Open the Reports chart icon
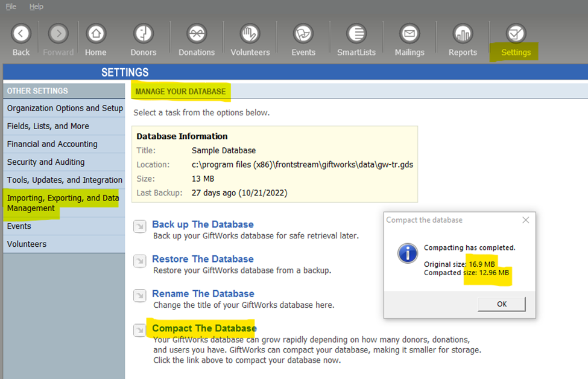588x379 pixels. point(463,34)
